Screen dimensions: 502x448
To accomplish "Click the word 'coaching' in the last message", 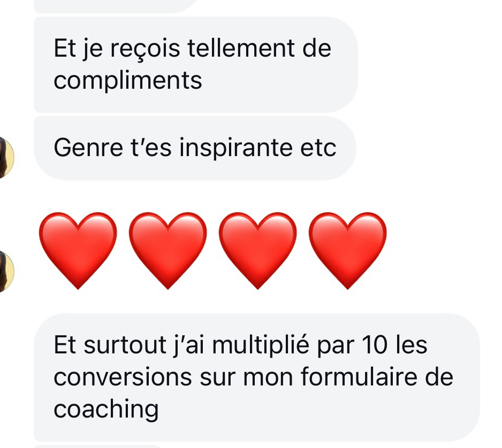I will (106, 410).
